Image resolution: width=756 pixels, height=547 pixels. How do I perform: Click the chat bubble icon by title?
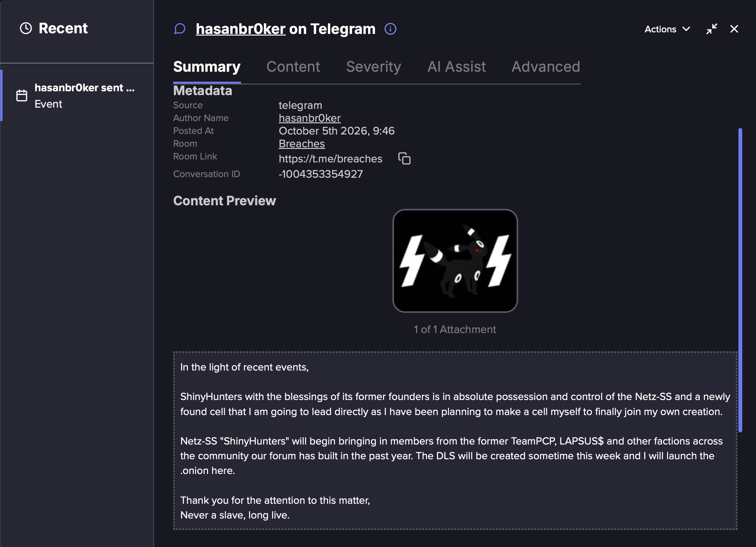180,29
